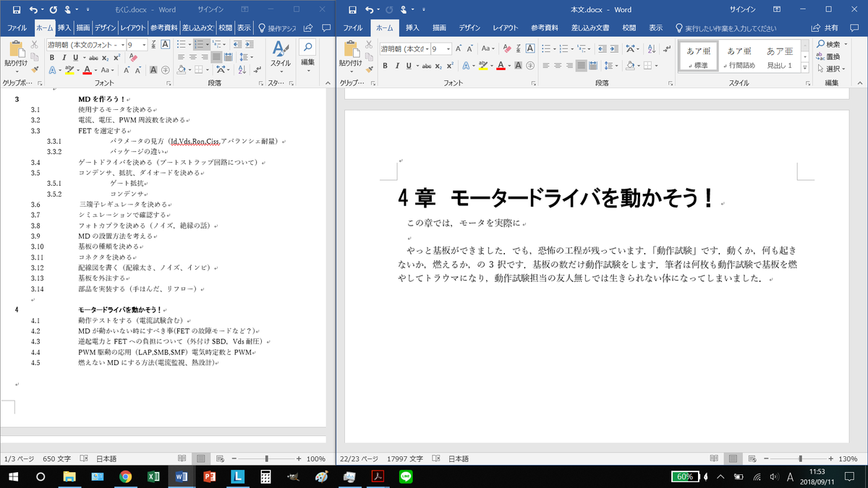
Task: Apply distributed alignment in 本文.docx
Action: coord(592,65)
